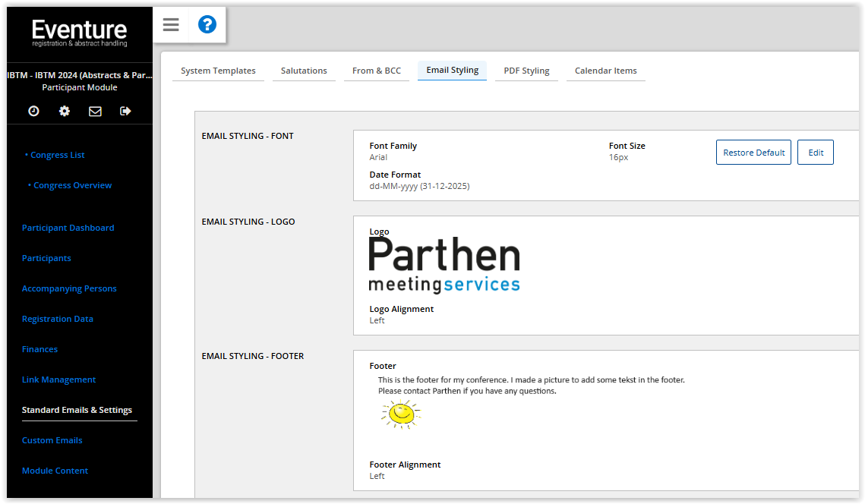Click the 'Please contact Parthen' footer line
The height and width of the screenshot is (504, 865).
tap(467, 391)
